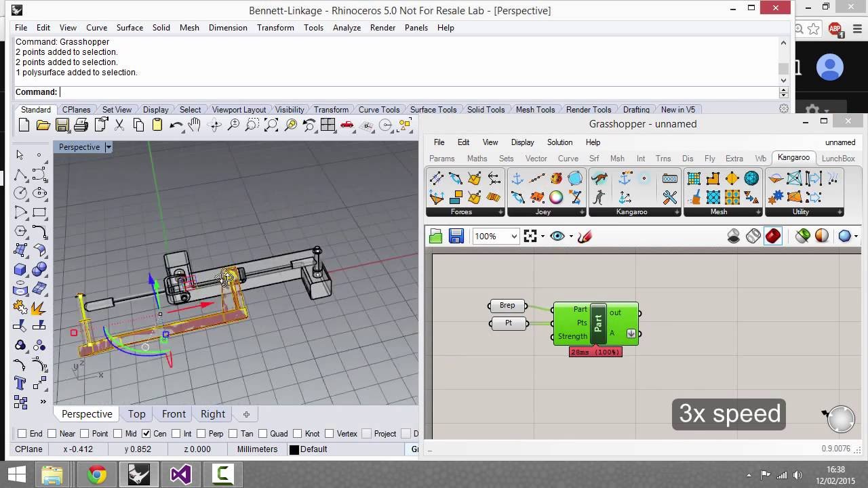This screenshot has width=868, height=488.
Task: Enable the Int object snap
Action: point(176,434)
